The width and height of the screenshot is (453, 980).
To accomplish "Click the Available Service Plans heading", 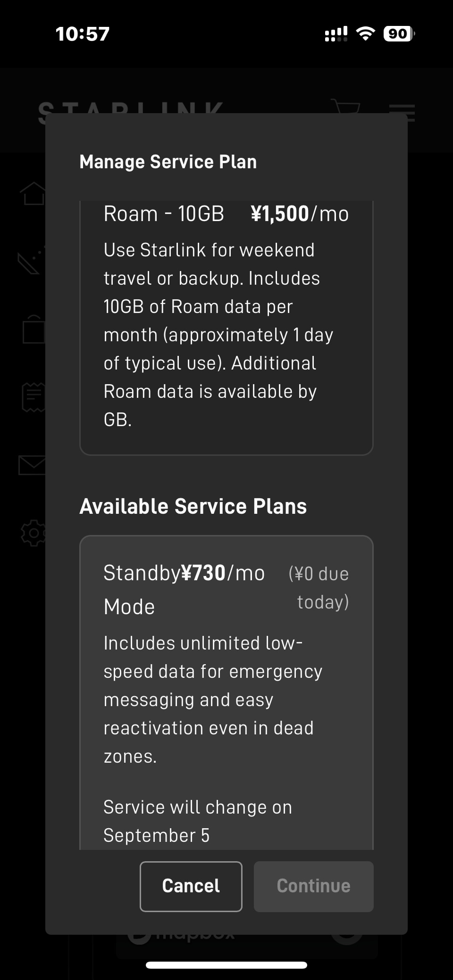I will click(x=193, y=506).
